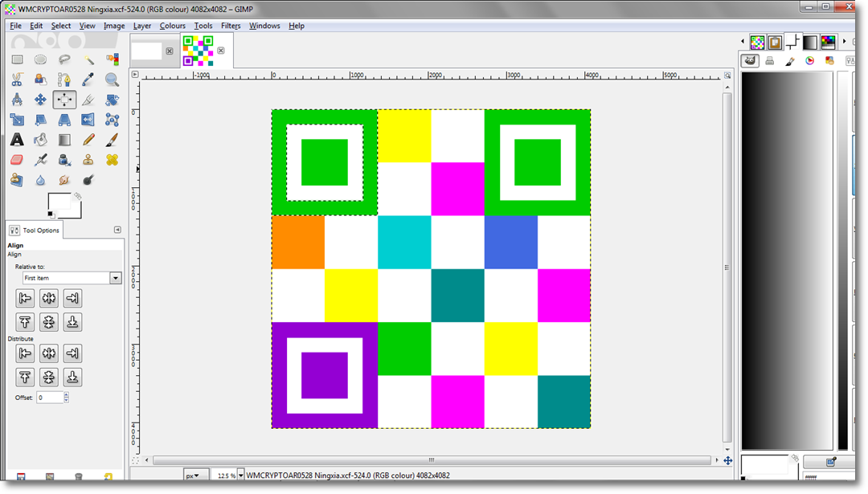Select the Blur/Sharpen droplet tool
This screenshot has width=868, height=494.
(x=40, y=180)
